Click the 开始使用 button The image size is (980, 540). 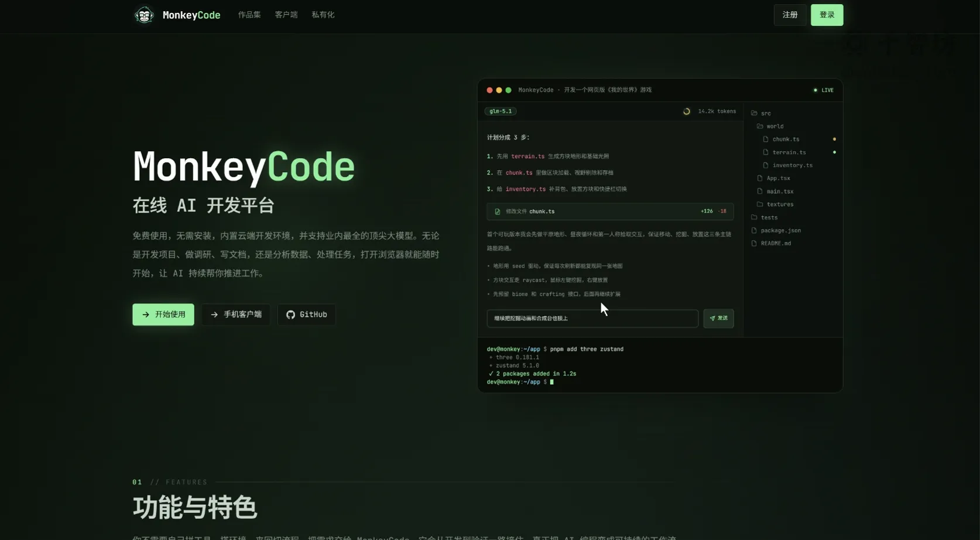(x=163, y=315)
